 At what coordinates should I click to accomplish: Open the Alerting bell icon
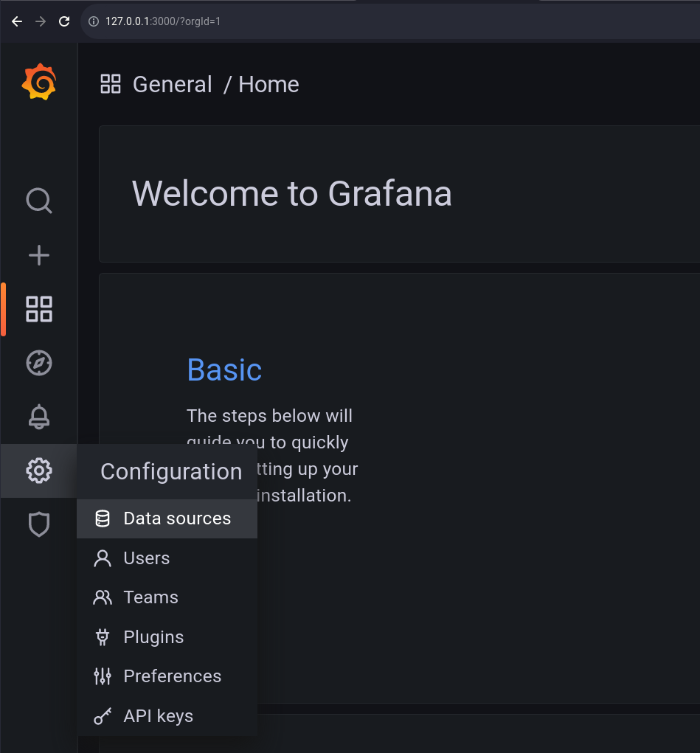[x=38, y=416]
